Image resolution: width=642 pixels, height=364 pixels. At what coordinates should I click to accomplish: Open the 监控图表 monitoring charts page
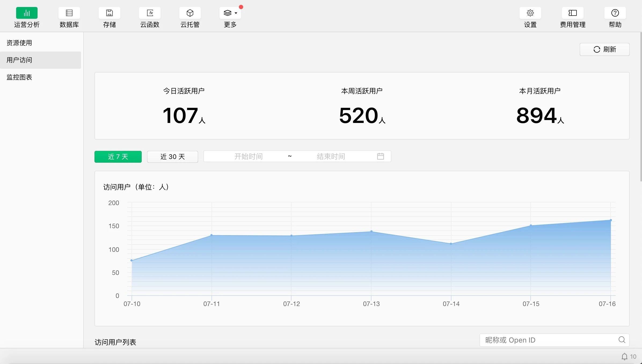click(x=19, y=77)
